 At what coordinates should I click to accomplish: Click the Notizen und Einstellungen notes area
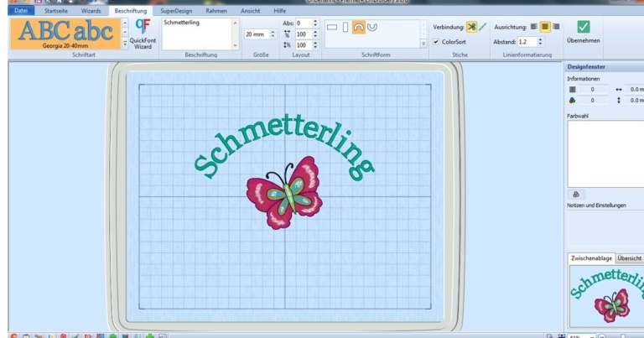tap(605, 229)
